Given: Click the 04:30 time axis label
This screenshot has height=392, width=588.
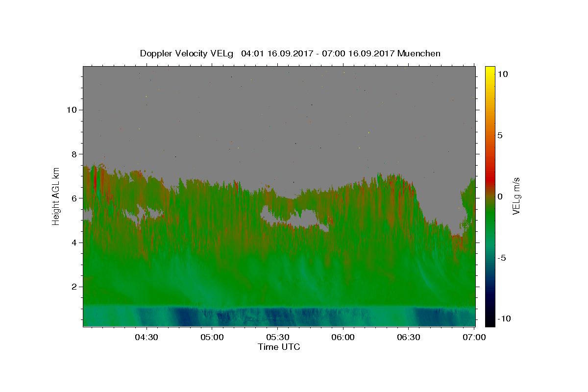Looking at the screenshot, I should tap(147, 337).
